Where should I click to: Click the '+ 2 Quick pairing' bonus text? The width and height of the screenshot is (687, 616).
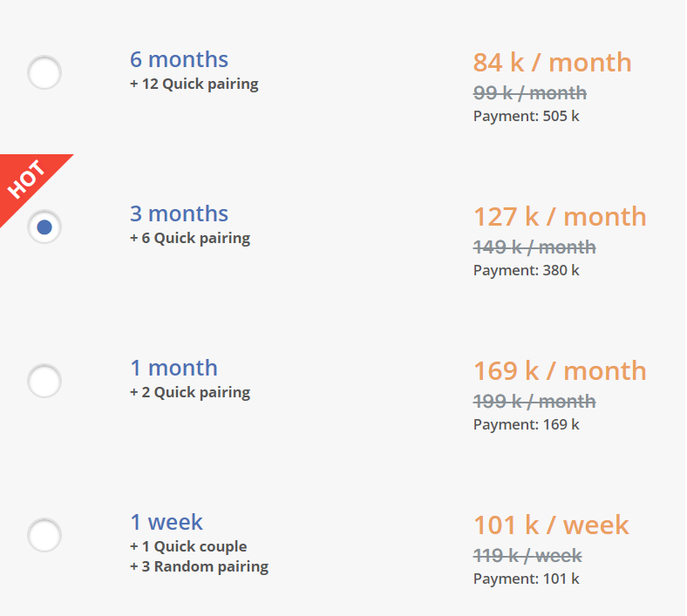pyautogui.click(x=190, y=392)
